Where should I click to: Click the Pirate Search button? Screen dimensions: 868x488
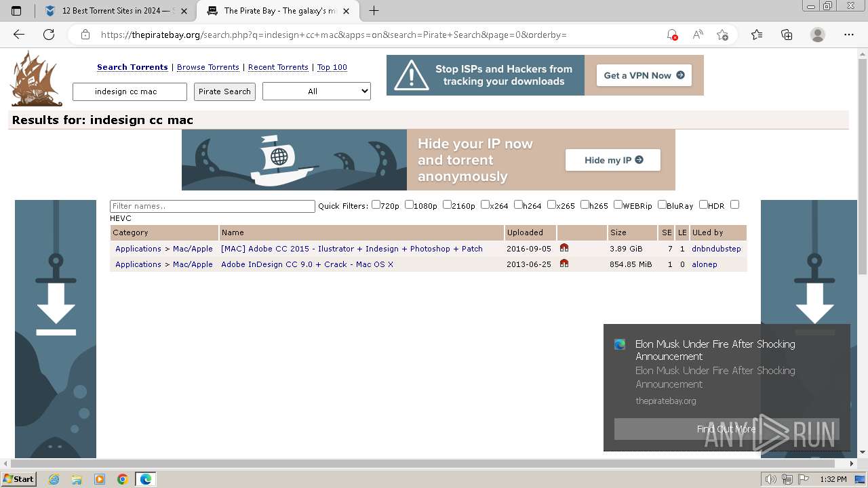pos(224,91)
